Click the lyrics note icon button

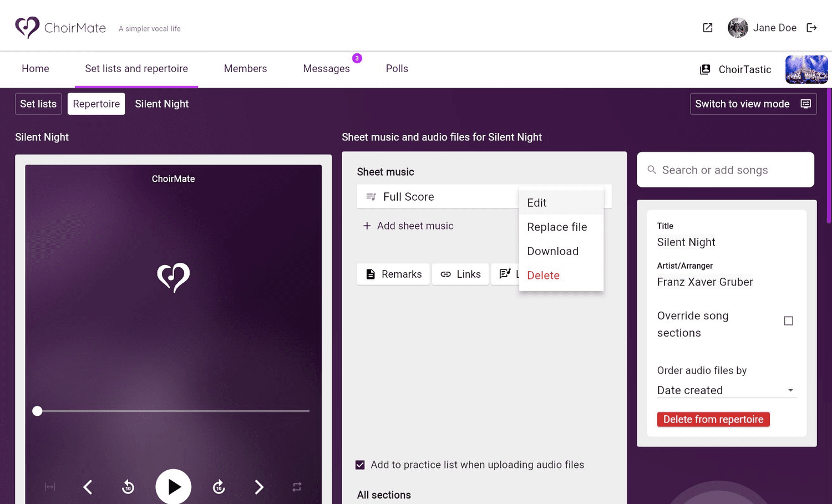click(x=505, y=274)
